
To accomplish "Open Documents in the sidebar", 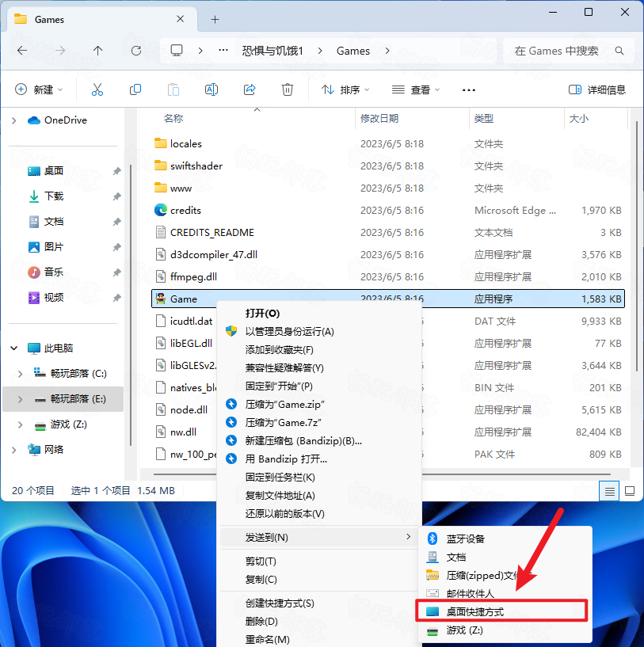I will pyautogui.click(x=54, y=222).
